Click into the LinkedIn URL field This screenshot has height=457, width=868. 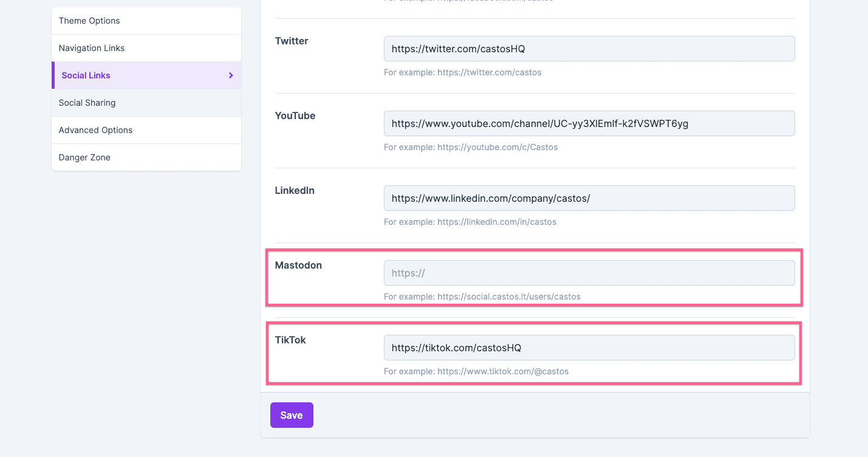click(589, 198)
